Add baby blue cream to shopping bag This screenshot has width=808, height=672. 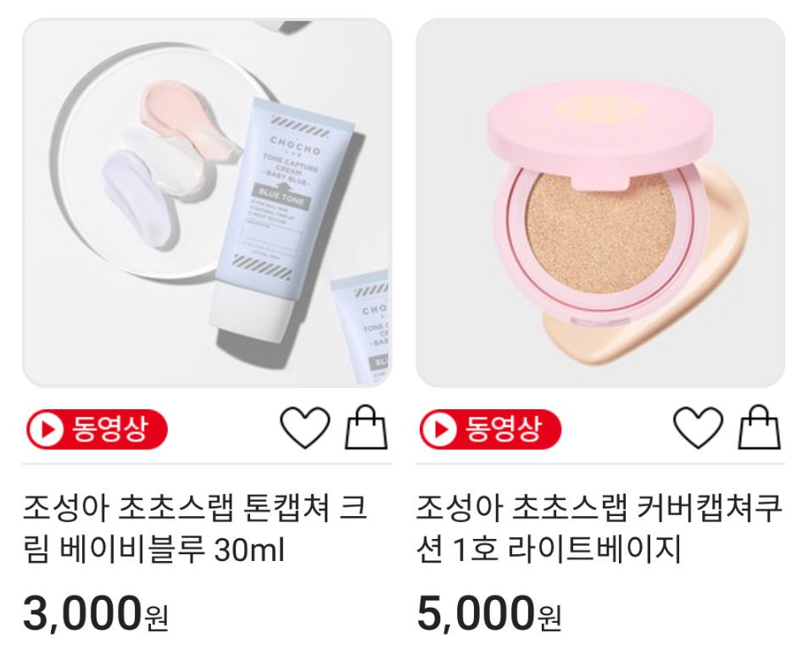(x=366, y=427)
